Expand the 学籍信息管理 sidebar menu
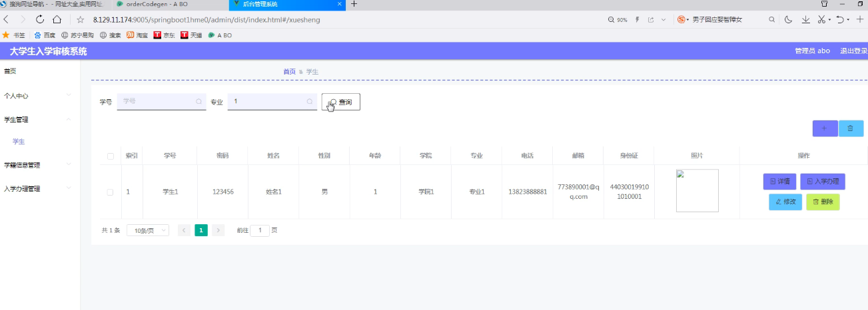 coord(36,165)
